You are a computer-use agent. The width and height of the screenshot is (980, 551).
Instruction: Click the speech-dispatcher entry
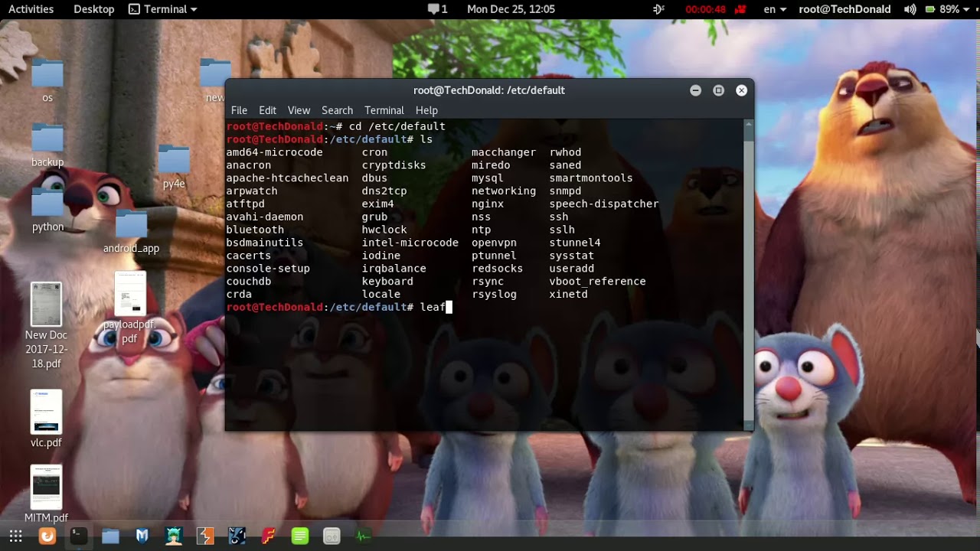[x=604, y=204]
